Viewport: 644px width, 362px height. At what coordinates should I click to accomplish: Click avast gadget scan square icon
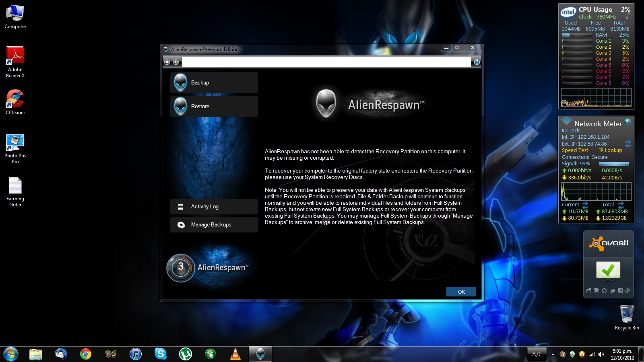click(597, 291)
